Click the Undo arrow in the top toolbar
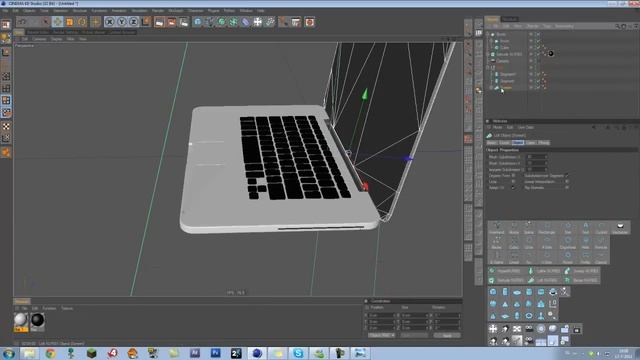Image resolution: width=640 pixels, height=360 pixels. click(x=22, y=22)
